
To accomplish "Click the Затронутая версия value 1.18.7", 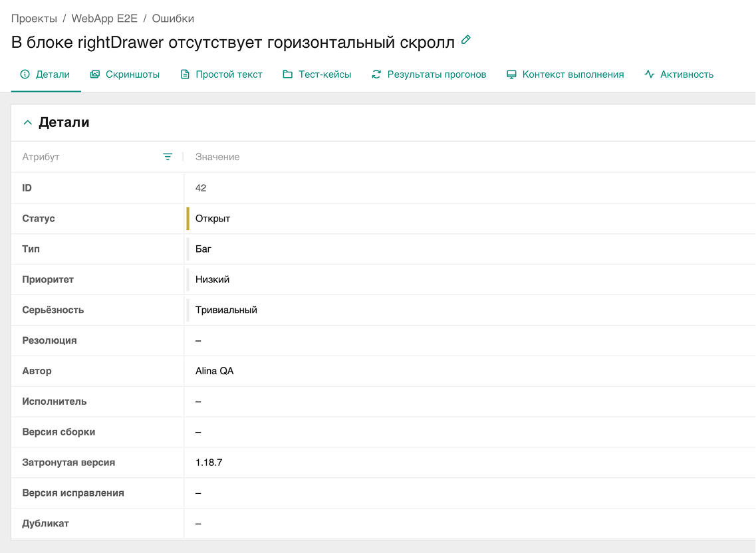I will tap(209, 463).
